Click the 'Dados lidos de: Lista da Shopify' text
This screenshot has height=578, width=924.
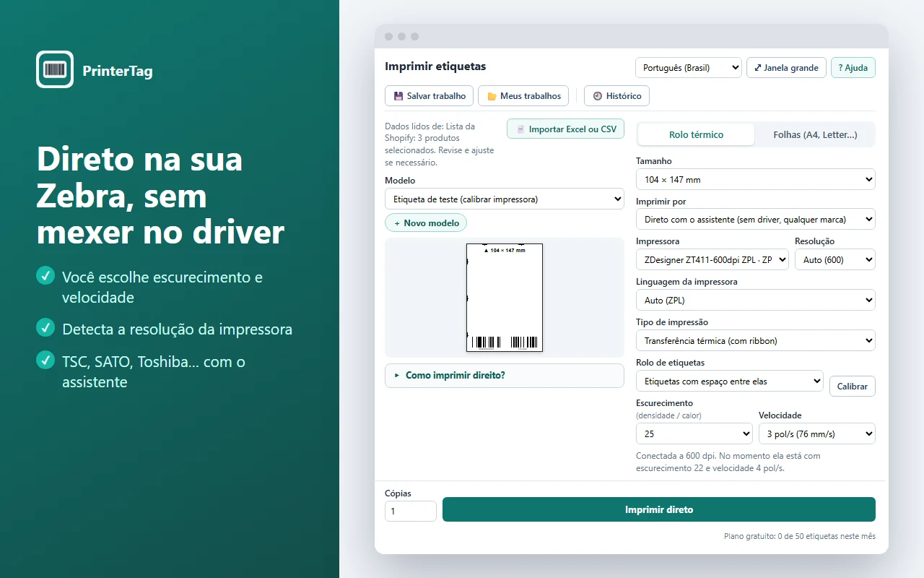pyautogui.click(x=439, y=144)
